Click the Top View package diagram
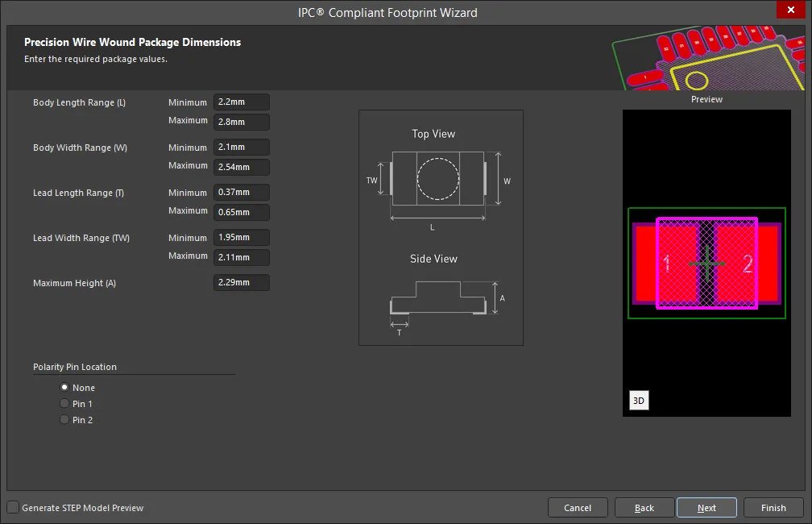Screen dimensions: 812x524 [x=438, y=179]
